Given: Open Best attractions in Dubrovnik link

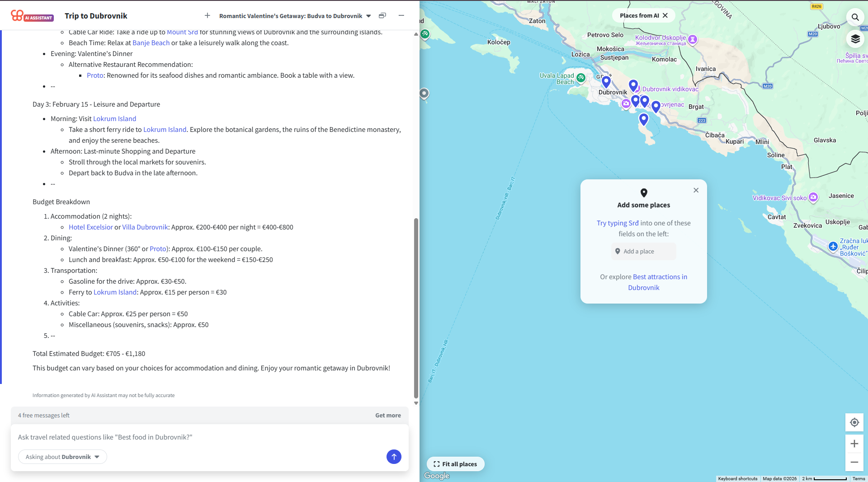Looking at the screenshot, I should click(657, 282).
